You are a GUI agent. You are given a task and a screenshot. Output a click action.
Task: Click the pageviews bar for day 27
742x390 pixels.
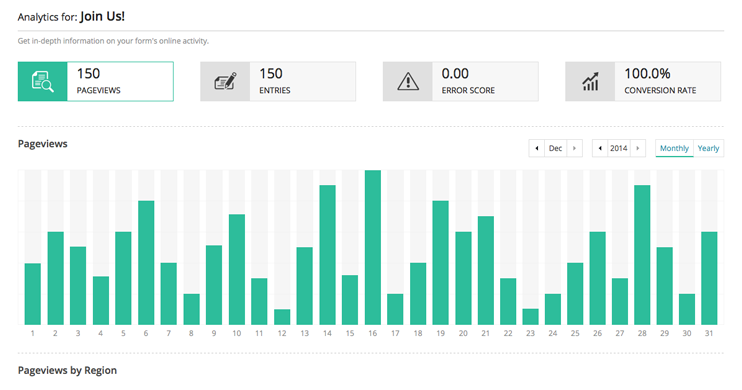pyautogui.click(x=620, y=301)
